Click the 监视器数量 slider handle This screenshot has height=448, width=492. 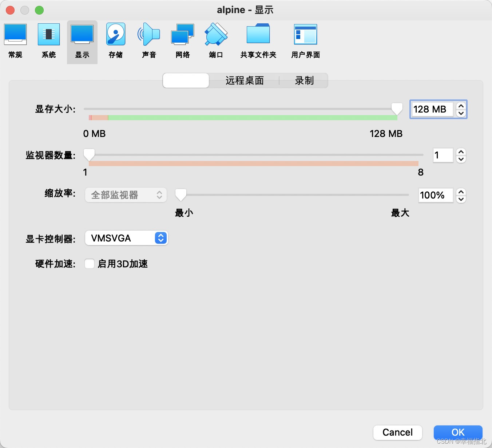tap(89, 155)
